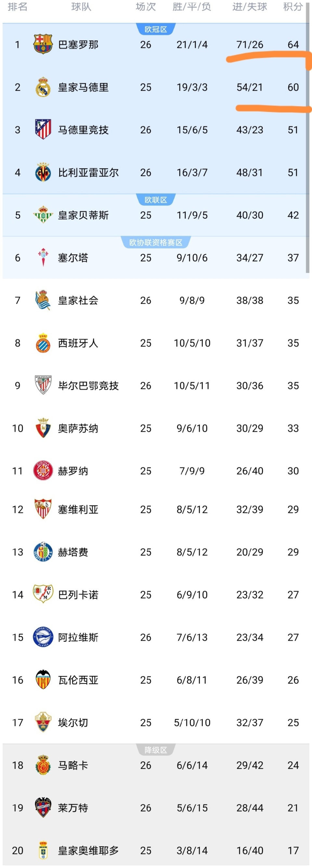Click the Athletic Bilbao club crest
This screenshot has width=312, height=868.
tap(43, 385)
